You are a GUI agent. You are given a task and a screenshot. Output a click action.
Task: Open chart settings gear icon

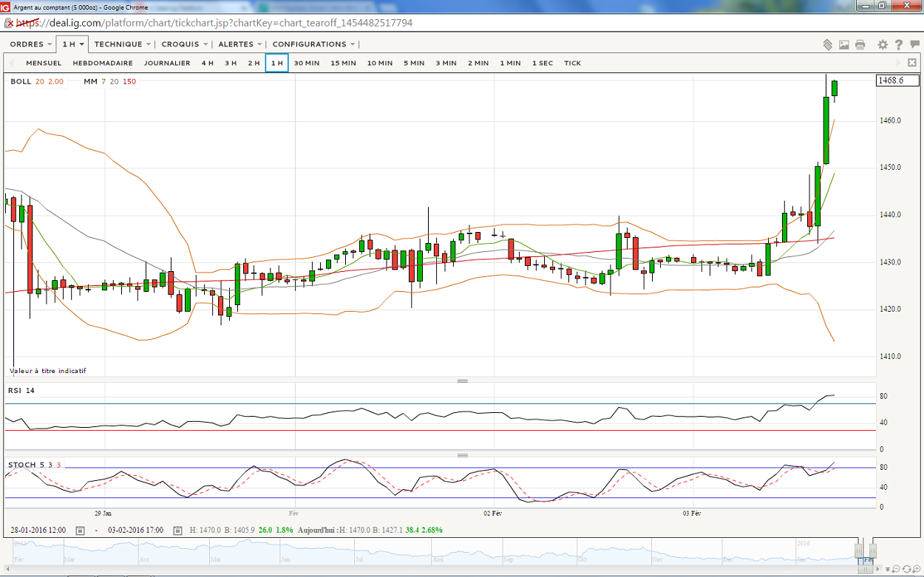pyautogui.click(x=883, y=45)
